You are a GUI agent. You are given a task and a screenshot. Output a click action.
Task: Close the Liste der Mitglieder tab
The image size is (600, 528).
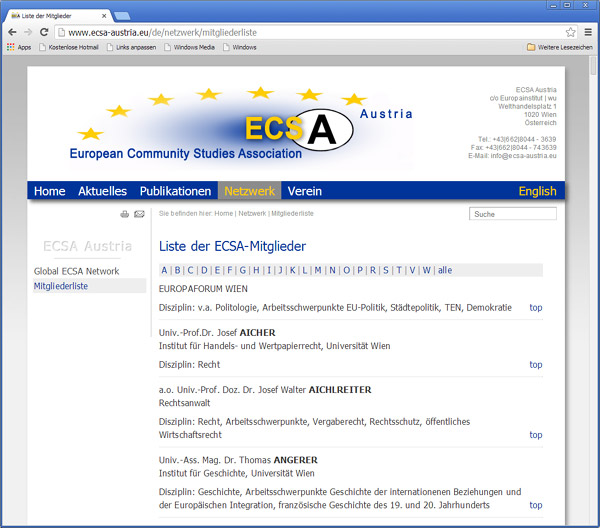point(104,16)
